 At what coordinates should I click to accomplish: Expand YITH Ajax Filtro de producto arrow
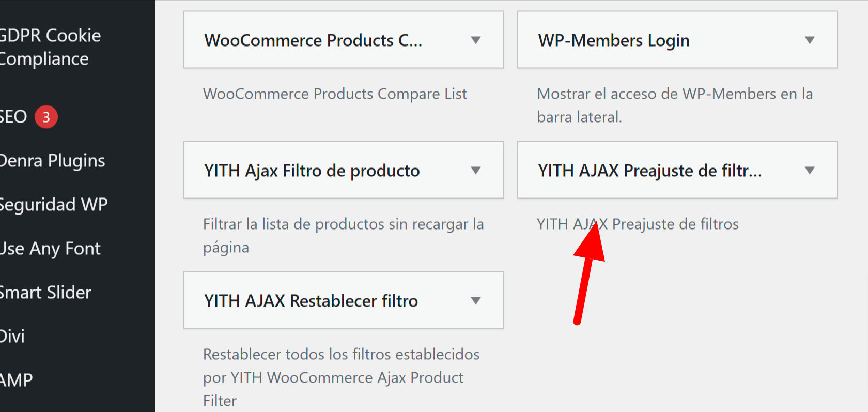pos(476,171)
